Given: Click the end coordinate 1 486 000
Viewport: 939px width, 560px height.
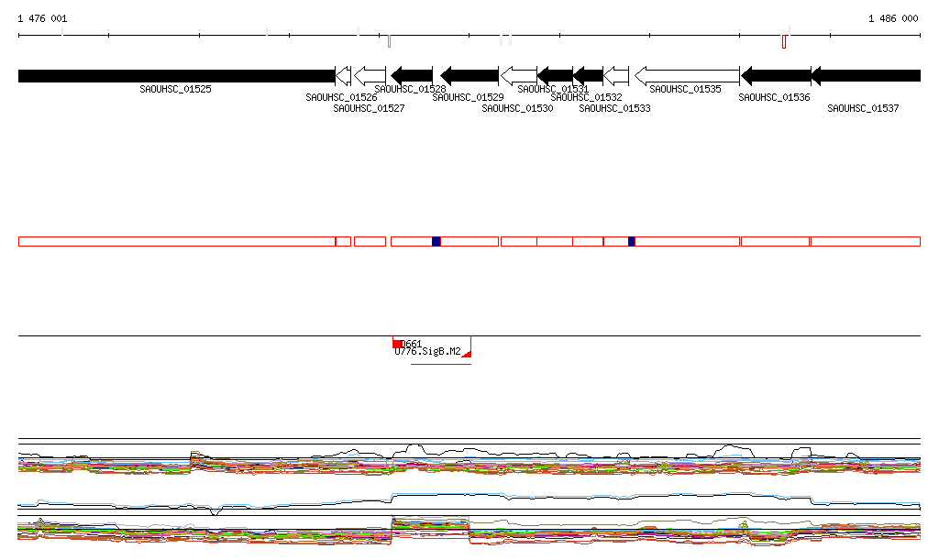Looking at the screenshot, I should tap(893, 18).
